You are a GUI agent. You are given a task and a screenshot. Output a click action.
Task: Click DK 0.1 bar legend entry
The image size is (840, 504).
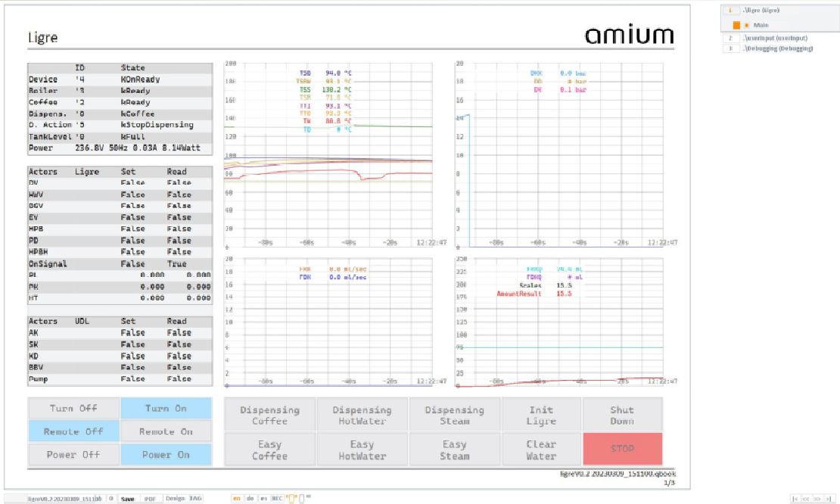click(560, 89)
